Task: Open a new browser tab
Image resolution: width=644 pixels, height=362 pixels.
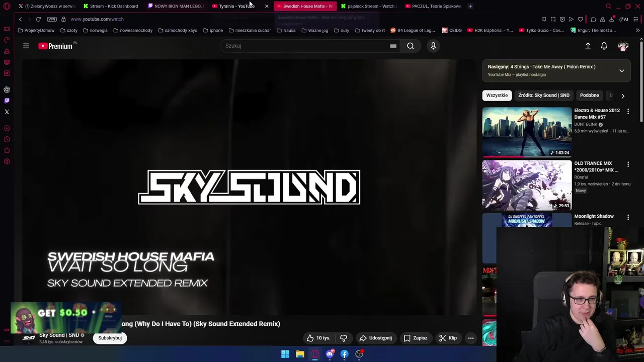Action: 470,6
